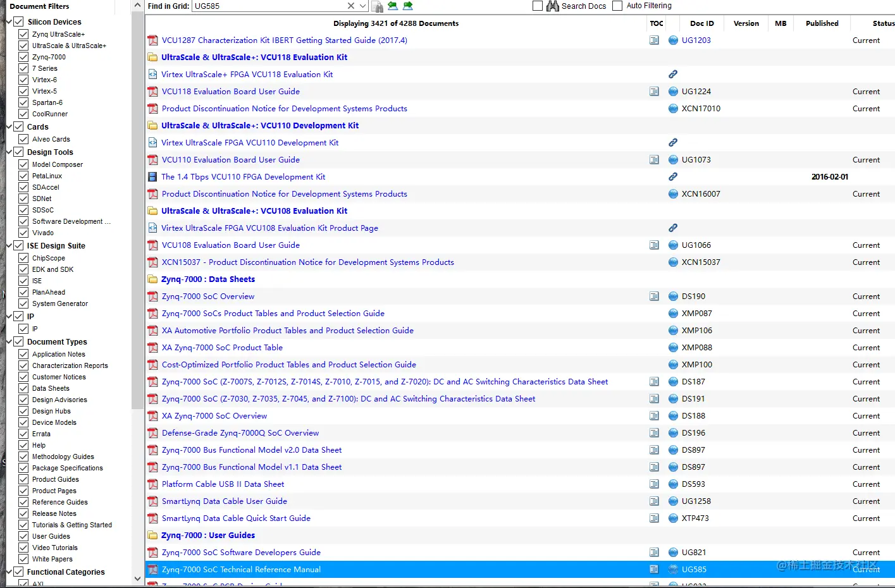Open TOC for SmartLynq Data Cable User Guide
Screen dimensions: 895x588
[x=654, y=501]
